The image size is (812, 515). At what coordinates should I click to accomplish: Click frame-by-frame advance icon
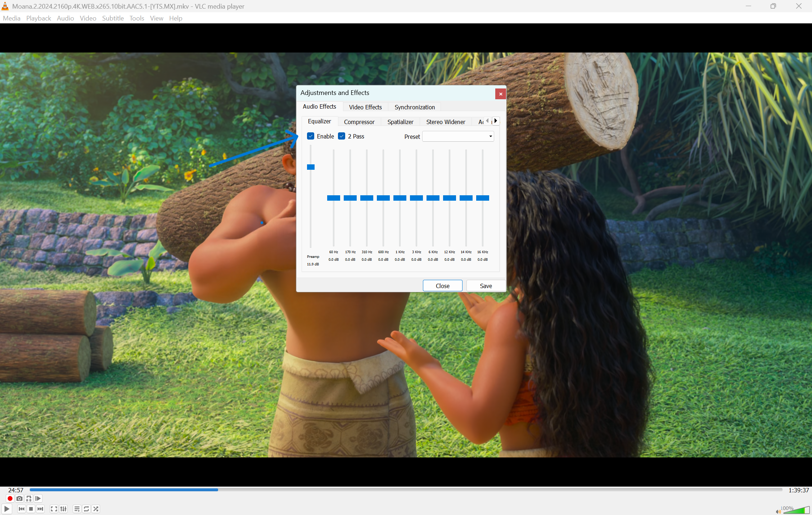coord(38,498)
